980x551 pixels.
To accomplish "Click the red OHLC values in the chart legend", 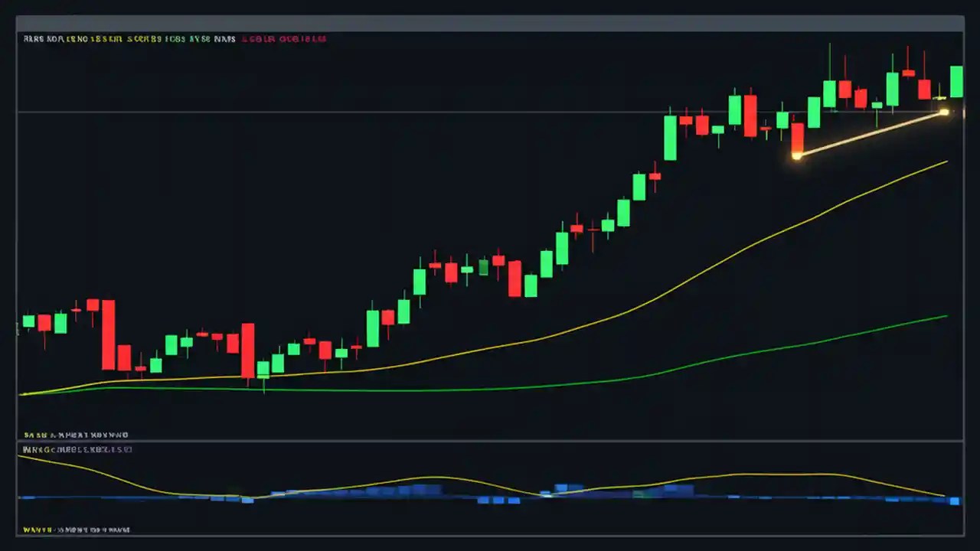I will tap(284, 39).
